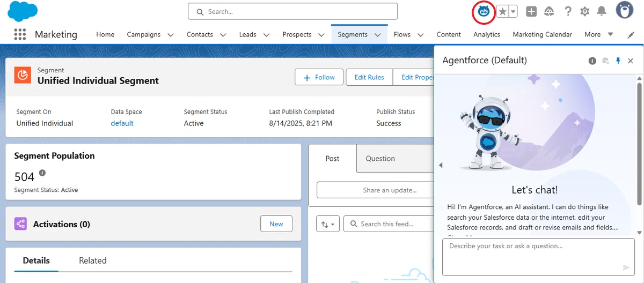This screenshot has width=644, height=283.
Task: Click the orange Segment record icon
Action: pos(23,76)
